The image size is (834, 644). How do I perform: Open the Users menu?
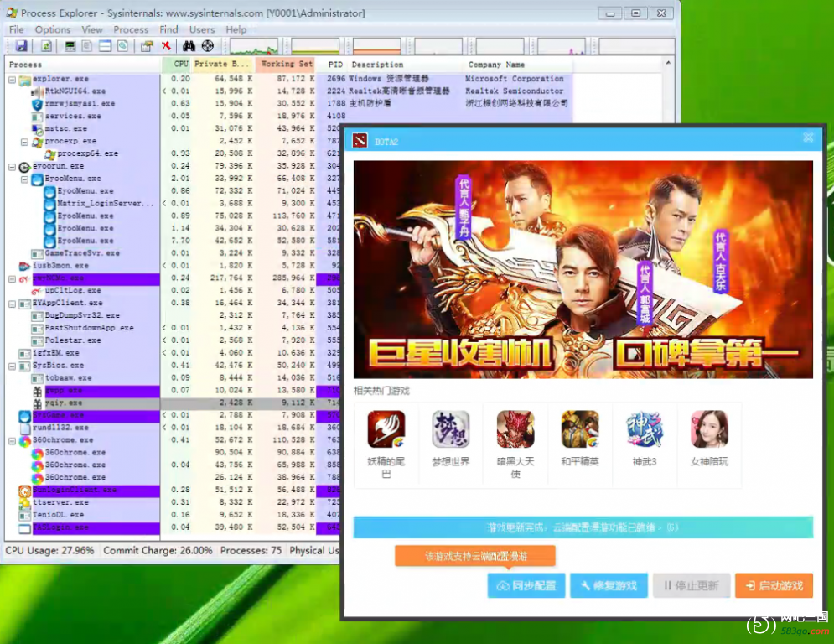pos(202,29)
